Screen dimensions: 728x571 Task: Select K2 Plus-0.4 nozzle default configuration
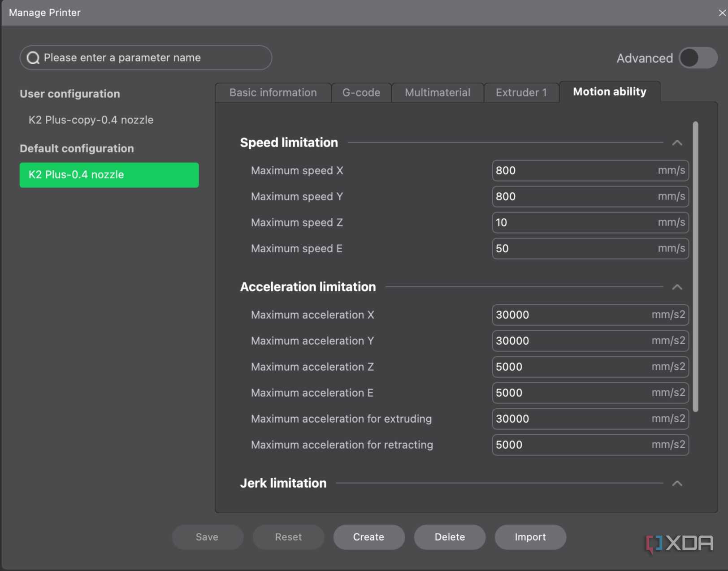109,175
